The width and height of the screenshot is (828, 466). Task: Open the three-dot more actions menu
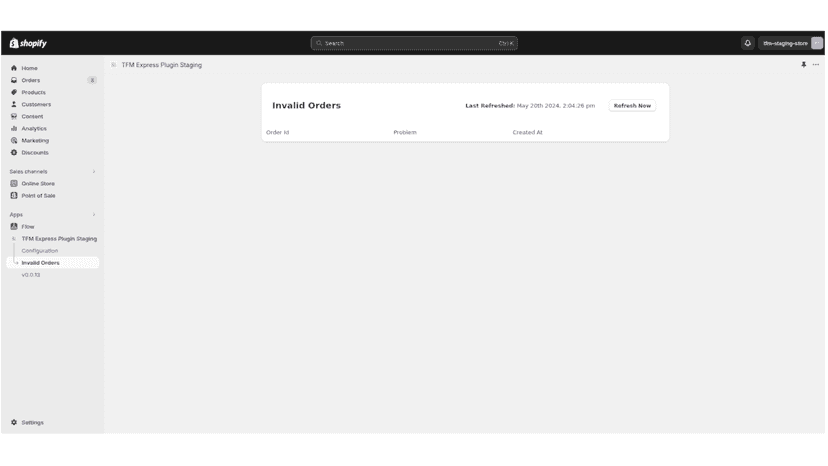[x=816, y=64]
